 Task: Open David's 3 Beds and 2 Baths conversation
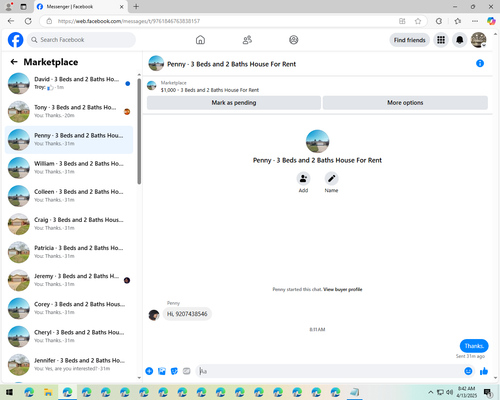coord(69,83)
